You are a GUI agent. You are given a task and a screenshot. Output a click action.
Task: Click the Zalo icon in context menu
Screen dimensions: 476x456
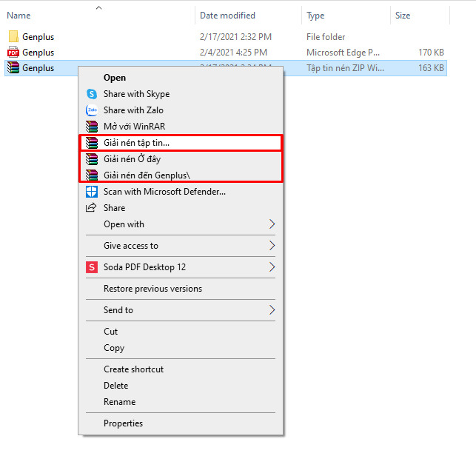point(92,110)
